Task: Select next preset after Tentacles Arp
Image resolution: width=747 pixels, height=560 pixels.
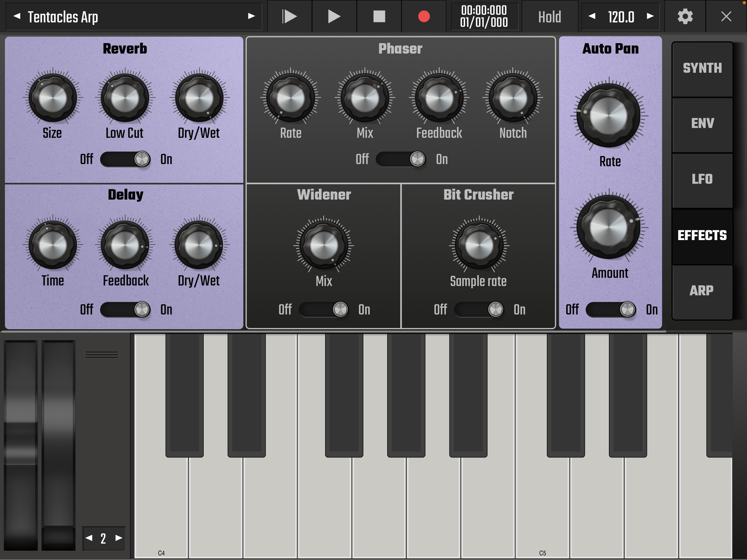Action: coord(251,16)
